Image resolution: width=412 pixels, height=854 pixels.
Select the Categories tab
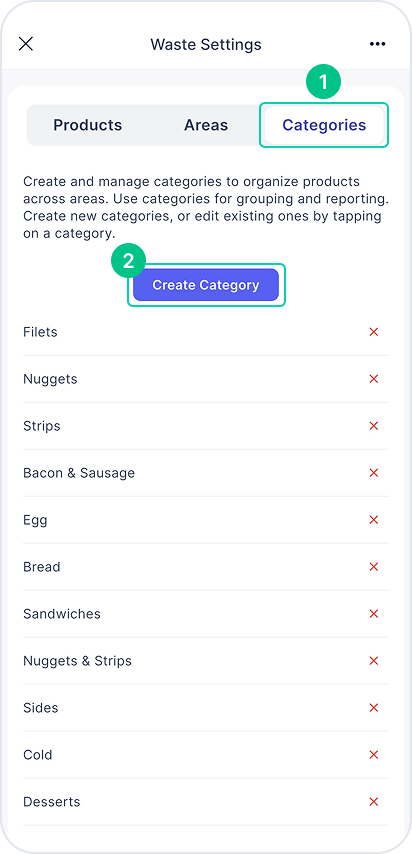(x=324, y=125)
